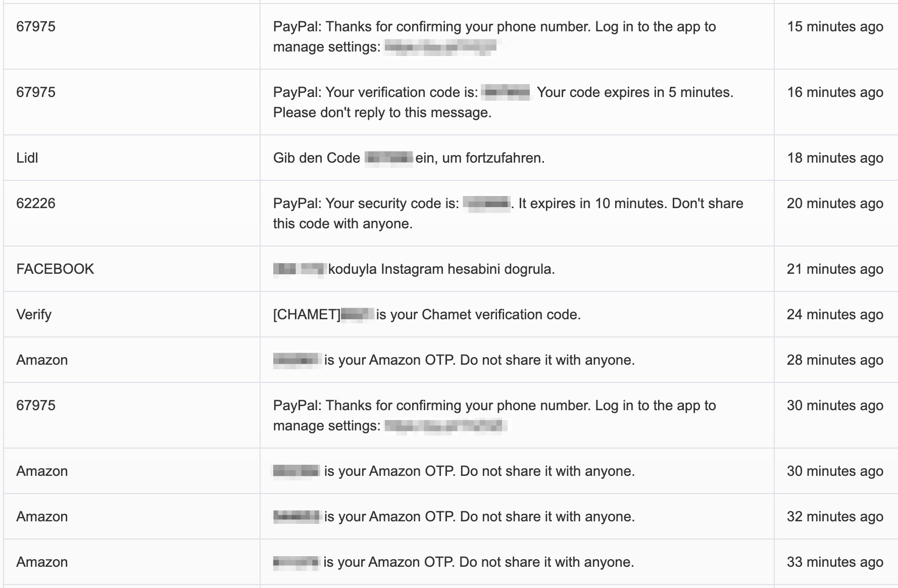Click the "18 minutes ago" timestamp
Screen dimensions: 898x588
(x=835, y=158)
